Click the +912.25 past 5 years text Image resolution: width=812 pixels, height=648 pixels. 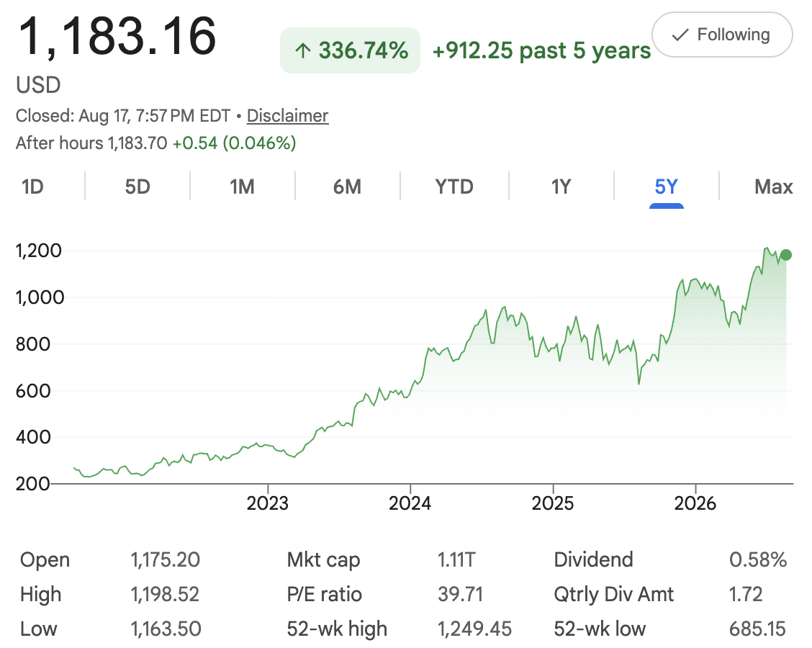(541, 51)
